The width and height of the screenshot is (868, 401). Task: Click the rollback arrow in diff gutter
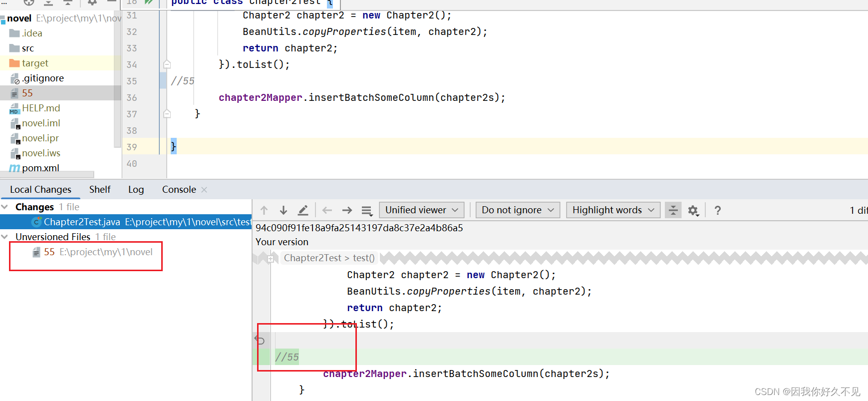260,340
